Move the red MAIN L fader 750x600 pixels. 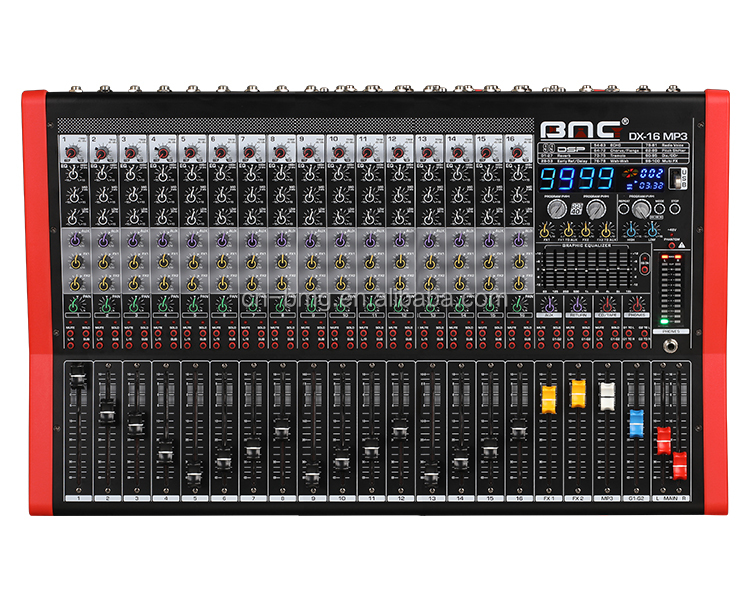click(x=664, y=440)
